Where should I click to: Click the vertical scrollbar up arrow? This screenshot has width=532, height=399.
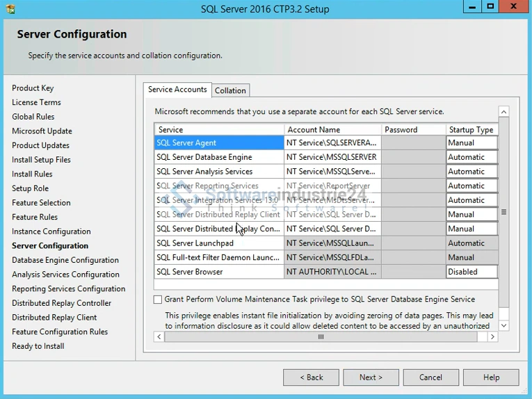503,111
